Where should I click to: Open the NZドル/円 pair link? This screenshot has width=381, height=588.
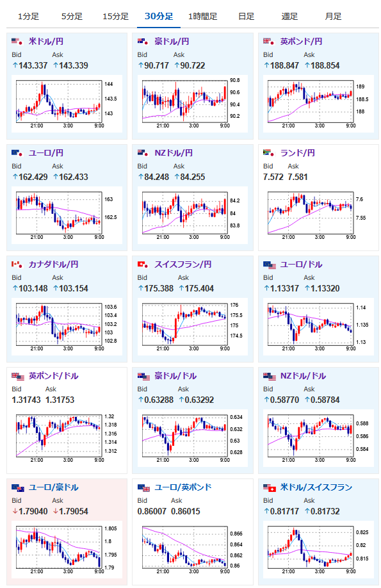[174, 153]
